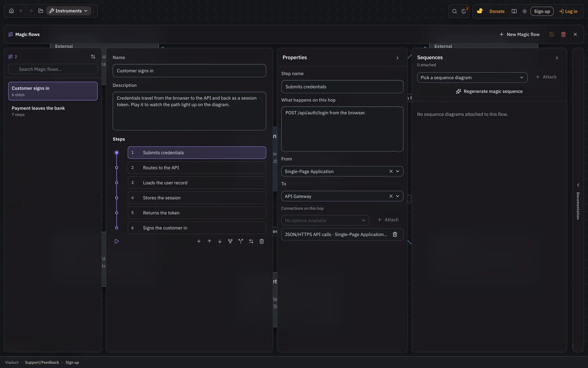The image size is (588, 368).
Task: Go to the home icon
Action: click(11, 11)
